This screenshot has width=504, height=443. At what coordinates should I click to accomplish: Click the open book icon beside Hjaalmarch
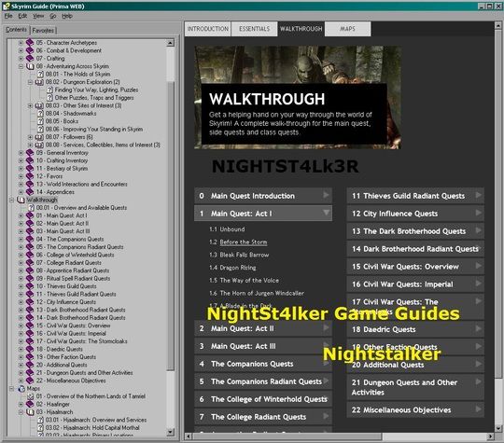tap(30, 412)
